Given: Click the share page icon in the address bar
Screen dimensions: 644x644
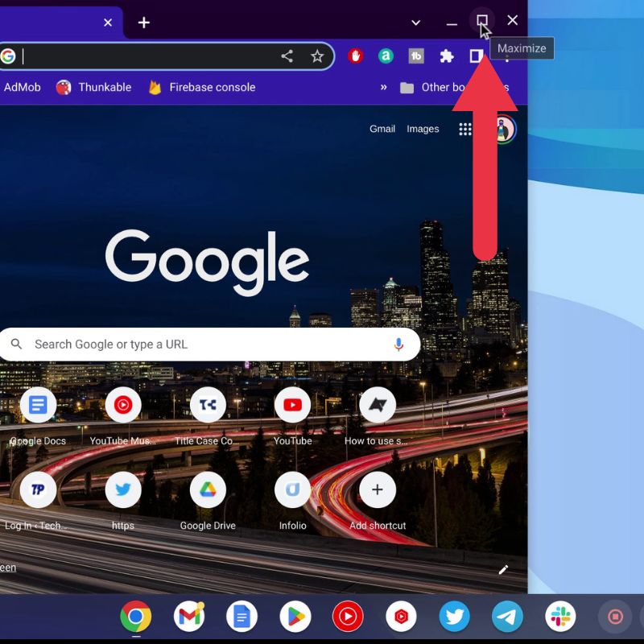Looking at the screenshot, I should click(287, 56).
